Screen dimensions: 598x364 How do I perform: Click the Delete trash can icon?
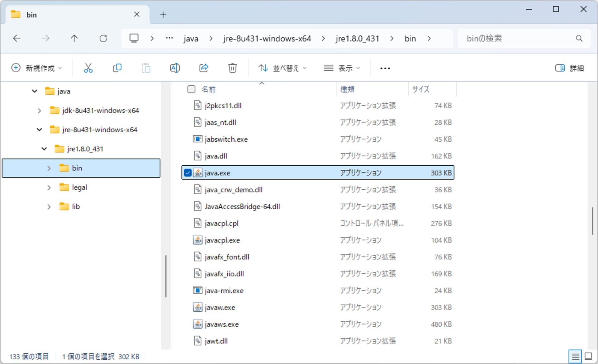coord(232,68)
